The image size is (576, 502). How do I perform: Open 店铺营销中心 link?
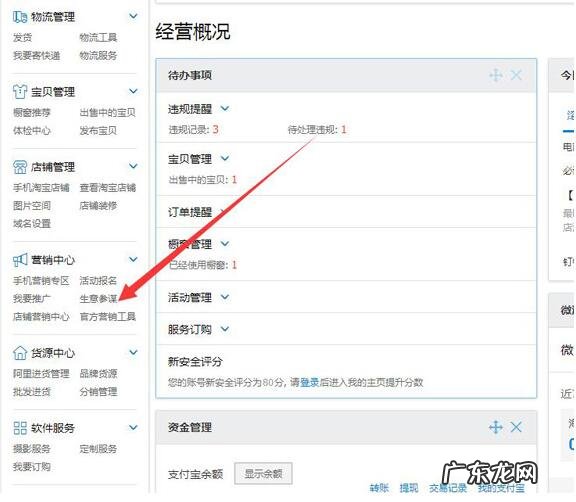click(x=41, y=317)
